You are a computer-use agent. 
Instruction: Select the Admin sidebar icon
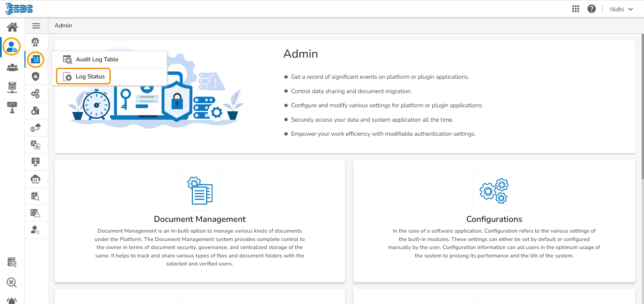[x=12, y=47]
